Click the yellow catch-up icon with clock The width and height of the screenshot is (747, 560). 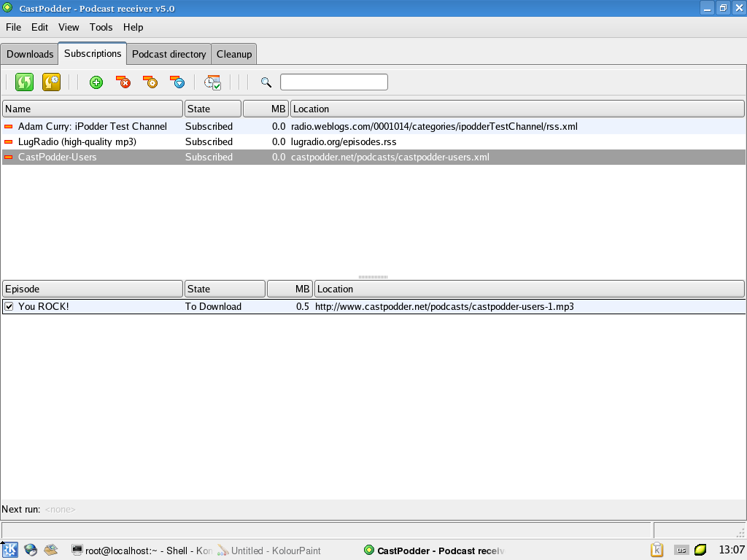coord(52,82)
